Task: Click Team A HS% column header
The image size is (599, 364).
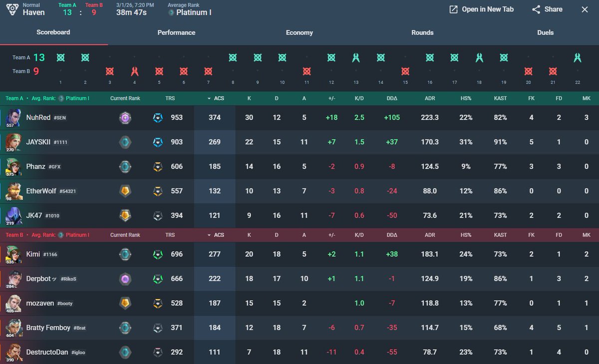Action: click(x=466, y=98)
